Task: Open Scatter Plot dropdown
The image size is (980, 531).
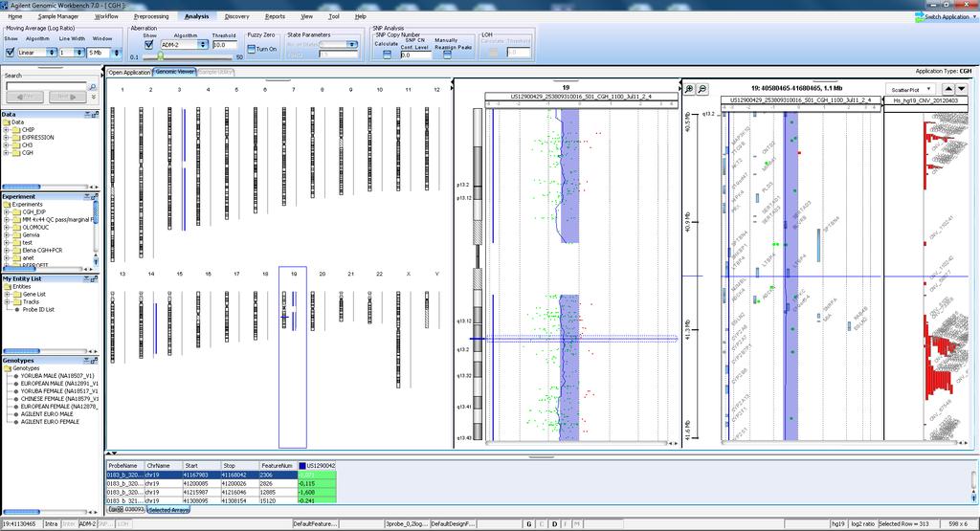Action: 909,89
